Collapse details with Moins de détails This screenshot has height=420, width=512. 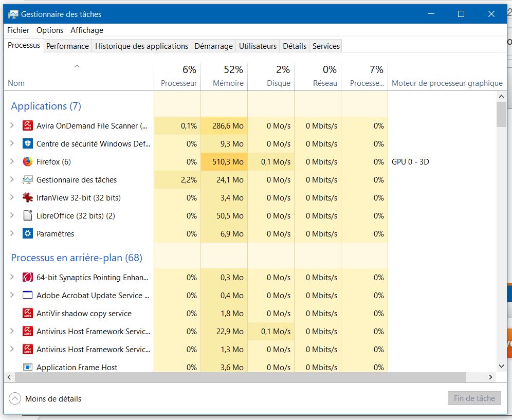[46, 398]
